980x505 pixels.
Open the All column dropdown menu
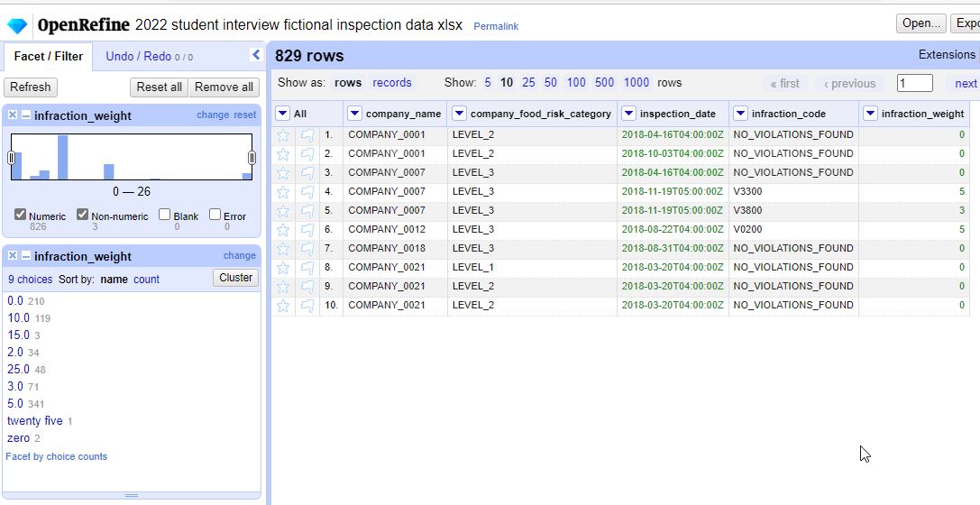click(282, 113)
